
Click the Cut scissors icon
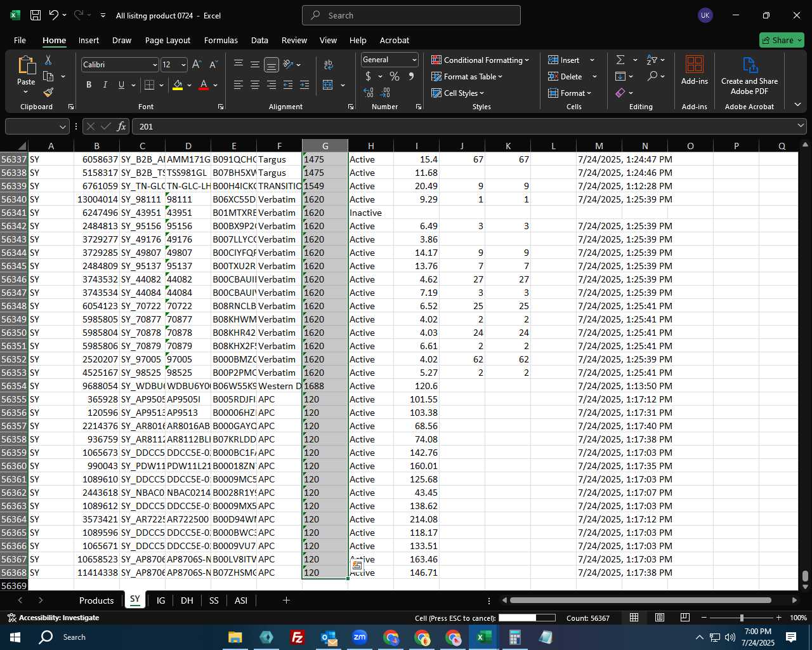[x=48, y=60]
